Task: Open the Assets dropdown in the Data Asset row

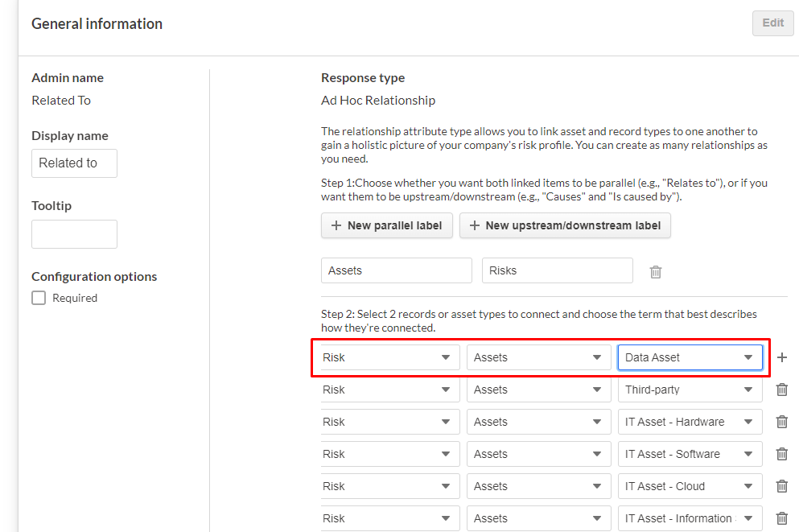Action: pos(538,357)
